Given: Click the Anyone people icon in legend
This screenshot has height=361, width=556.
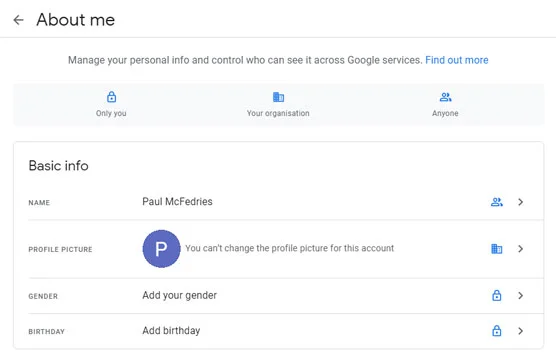Looking at the screenshot, I should point(445,97).
